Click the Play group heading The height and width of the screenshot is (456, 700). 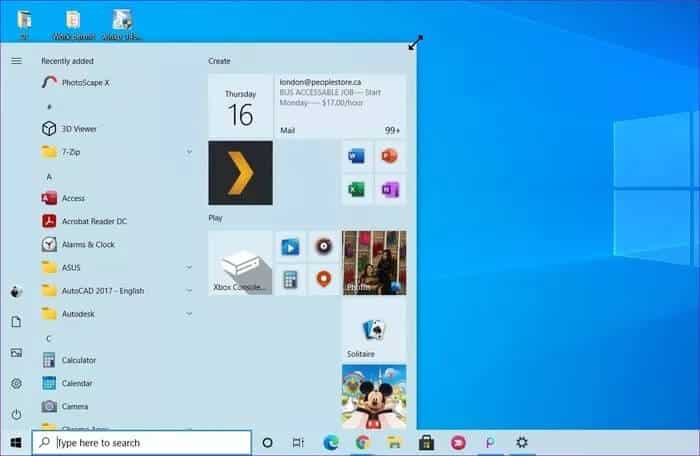point(215,218)
